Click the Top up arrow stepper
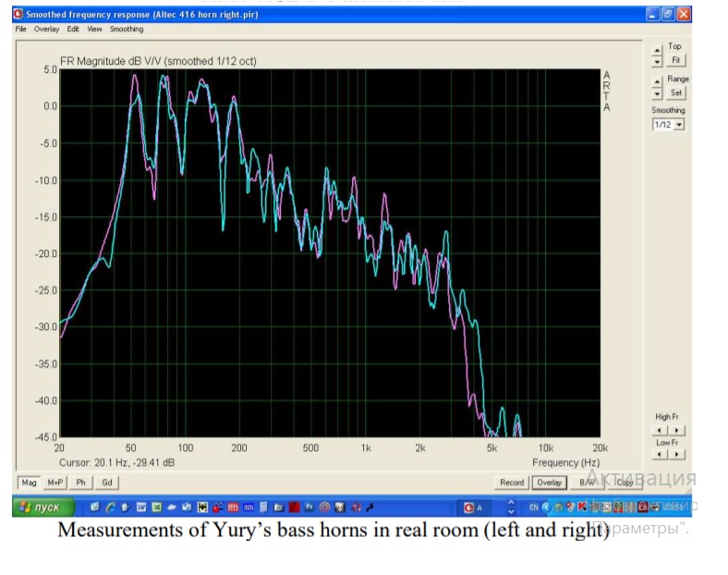 coord(657,50)
